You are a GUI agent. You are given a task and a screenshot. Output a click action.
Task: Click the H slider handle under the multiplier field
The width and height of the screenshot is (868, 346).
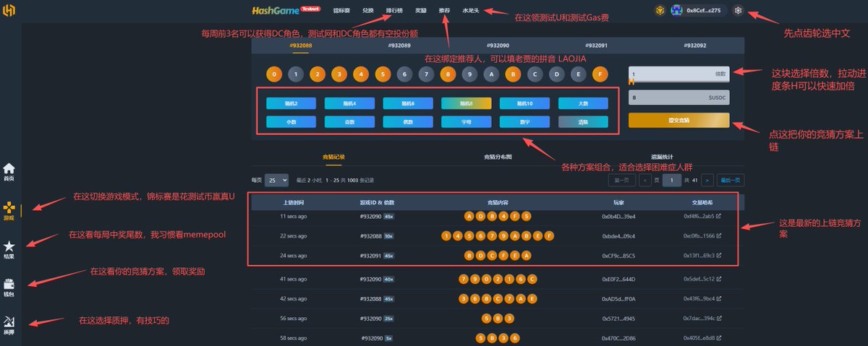click(631, 82)
